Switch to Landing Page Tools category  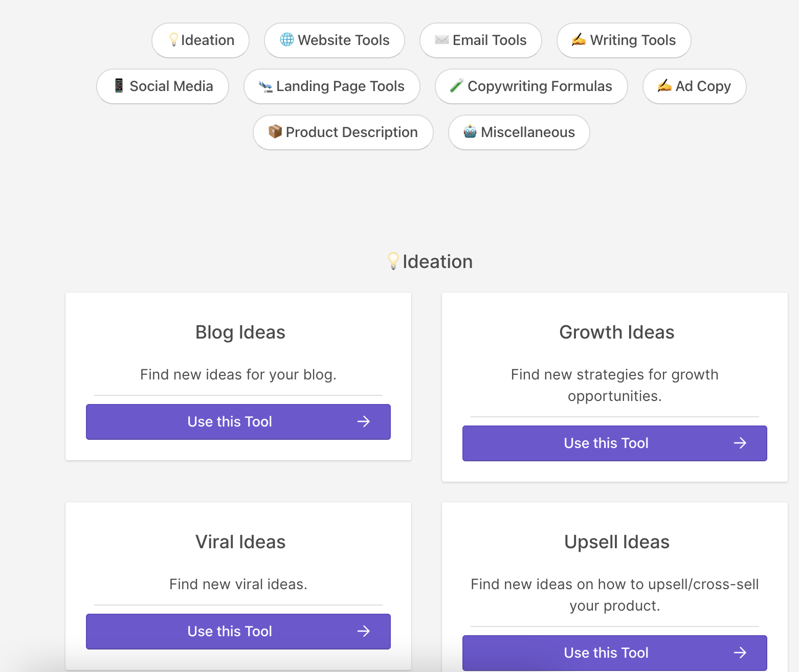[332, 86]
